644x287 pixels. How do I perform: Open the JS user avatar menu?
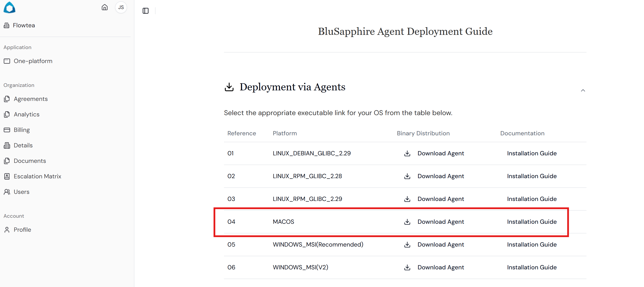(121, 7)
